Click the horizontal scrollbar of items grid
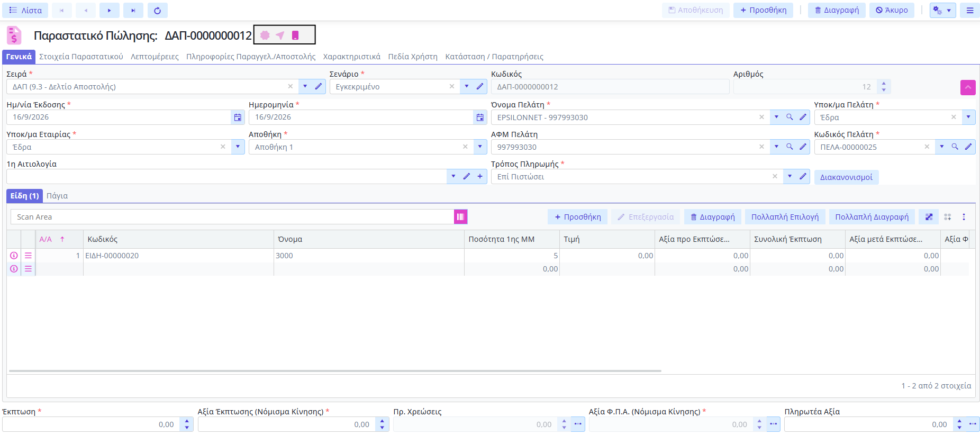 point(335,371)
